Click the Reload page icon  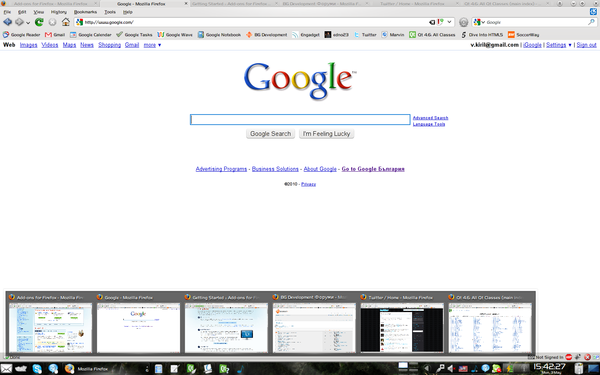tap(39, 22)
